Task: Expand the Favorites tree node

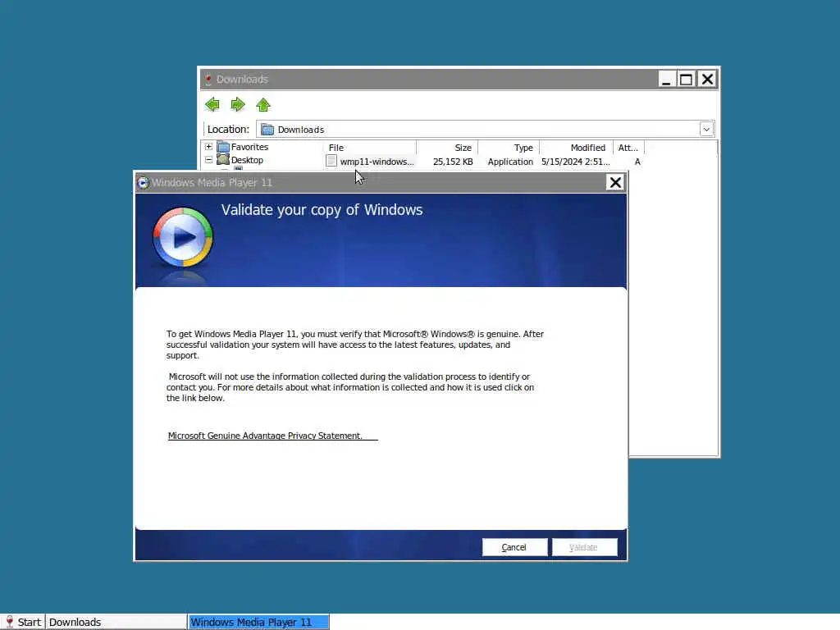Action: click(209, 147)
